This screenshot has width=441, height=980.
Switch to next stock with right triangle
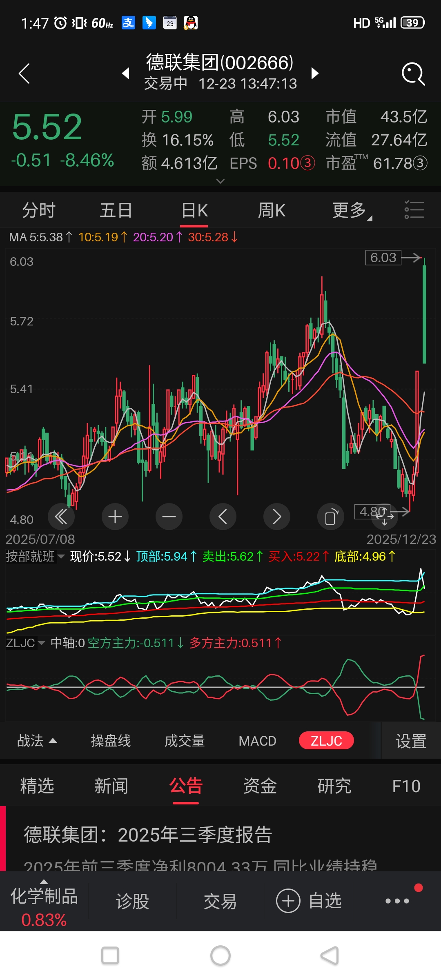tap(314, 73)
